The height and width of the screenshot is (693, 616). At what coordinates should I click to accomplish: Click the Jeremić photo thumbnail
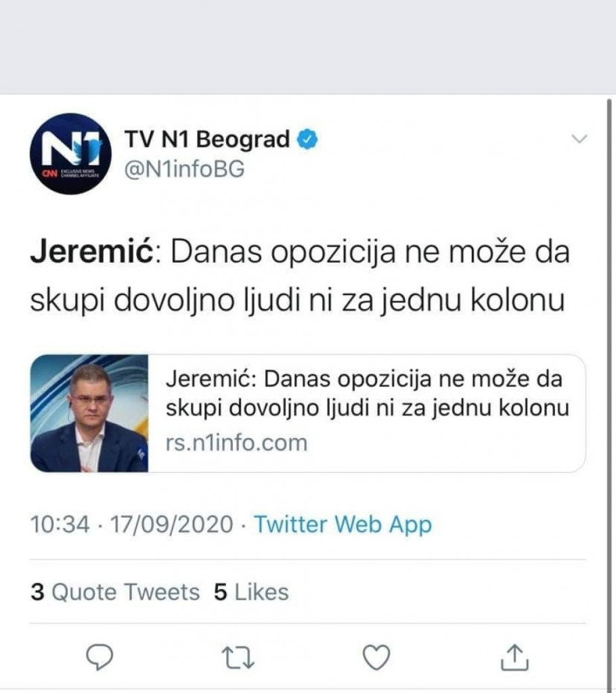point(90,411)
